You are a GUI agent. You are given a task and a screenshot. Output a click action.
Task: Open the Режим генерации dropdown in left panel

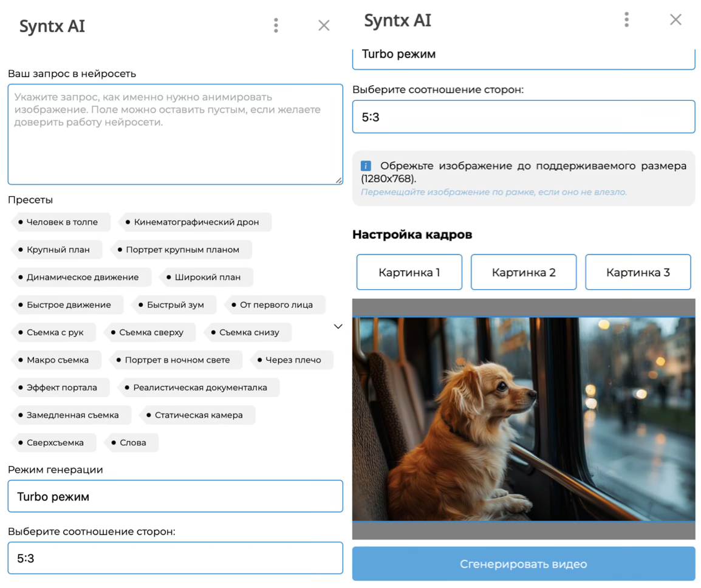tap(175, 496)
